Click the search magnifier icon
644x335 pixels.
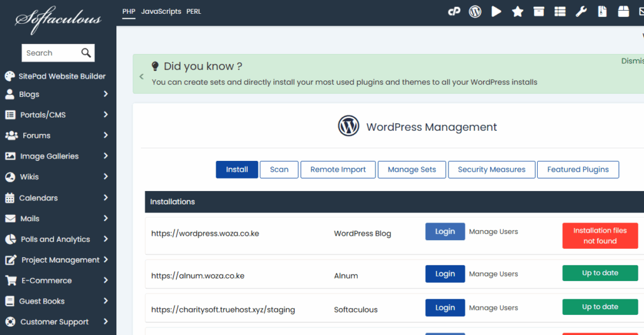[x=86, y=53]
